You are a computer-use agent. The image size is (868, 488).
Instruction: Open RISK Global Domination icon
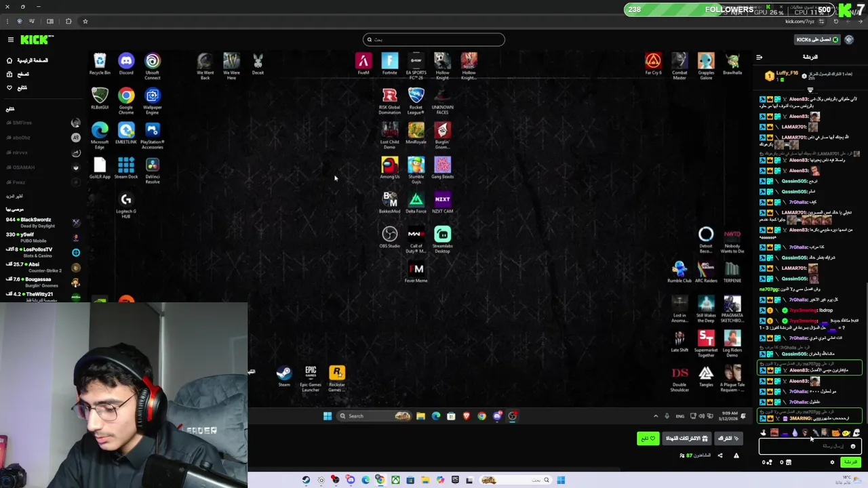pyautogui.click(x=390, y=101)
